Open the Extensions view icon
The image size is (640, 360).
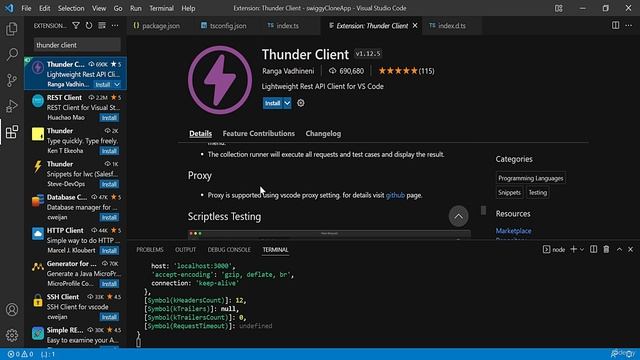(12, 132)
